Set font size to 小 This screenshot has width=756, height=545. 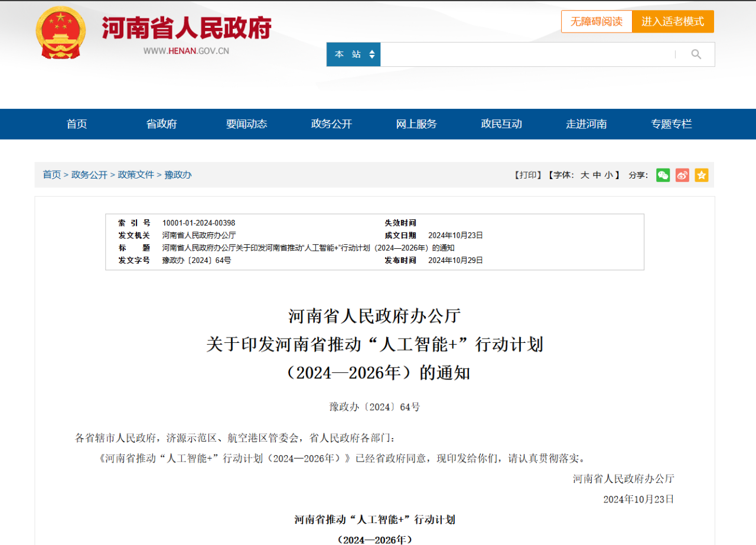[x=608, y=175]
